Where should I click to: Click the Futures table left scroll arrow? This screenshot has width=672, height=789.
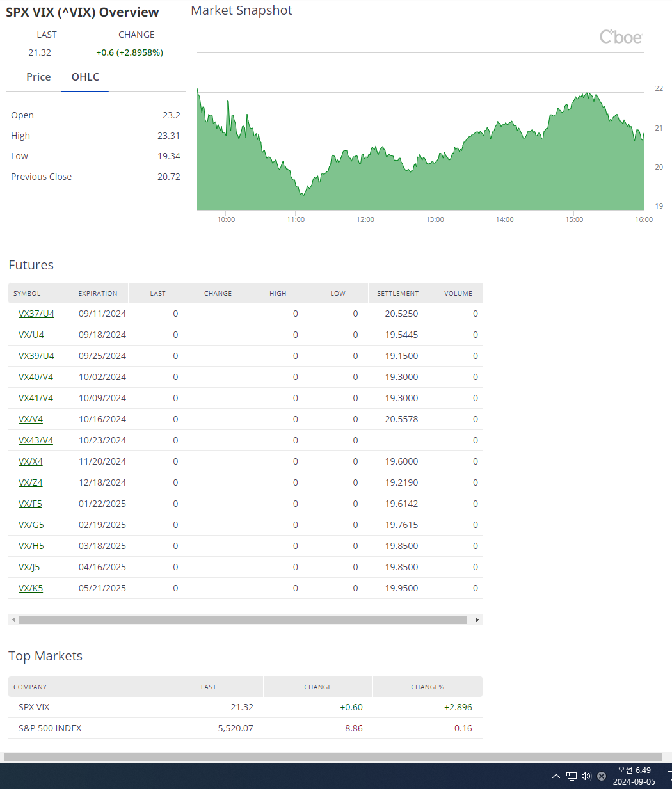(x=13, y=619)
